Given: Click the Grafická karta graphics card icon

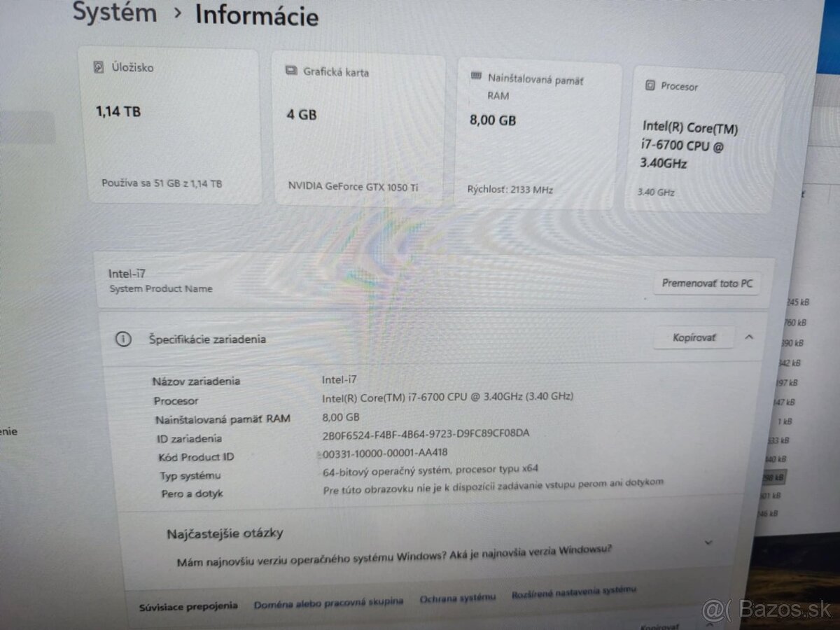Looking at the screenshot, I should tap(290, 71).
